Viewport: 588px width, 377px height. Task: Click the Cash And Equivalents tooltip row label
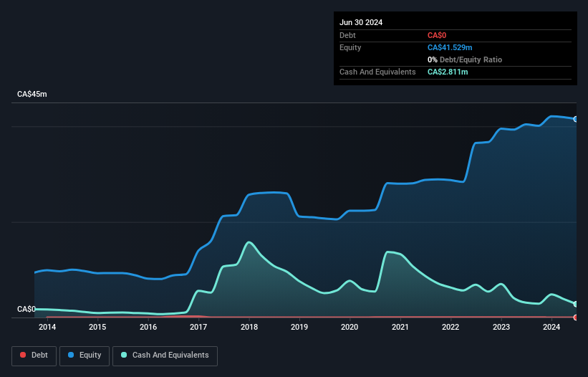[377, 72]
